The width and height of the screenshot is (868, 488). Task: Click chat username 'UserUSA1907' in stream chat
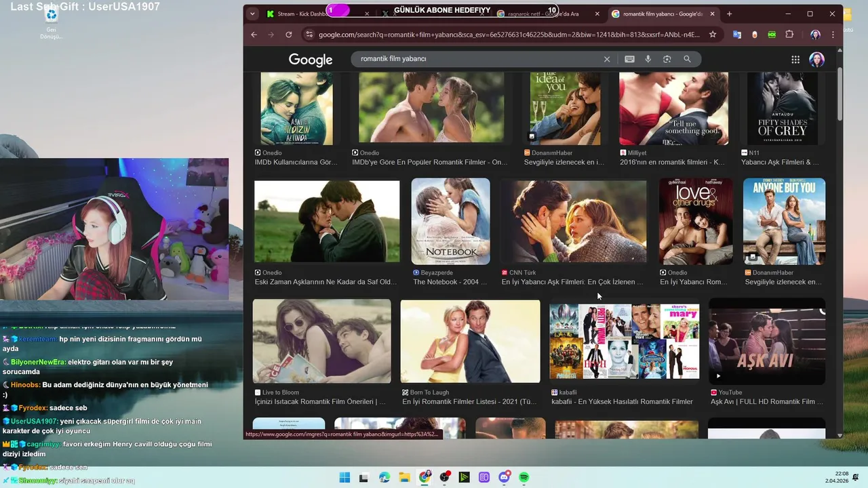pos(34,422)
